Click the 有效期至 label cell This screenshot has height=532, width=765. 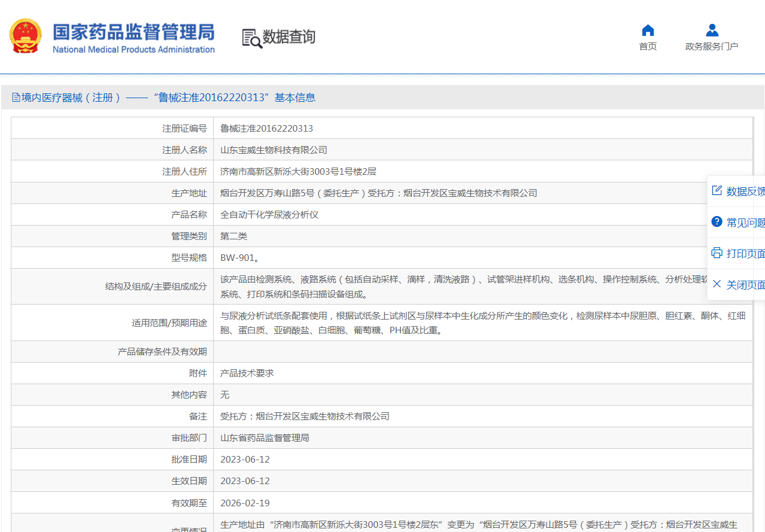[113, 503]
